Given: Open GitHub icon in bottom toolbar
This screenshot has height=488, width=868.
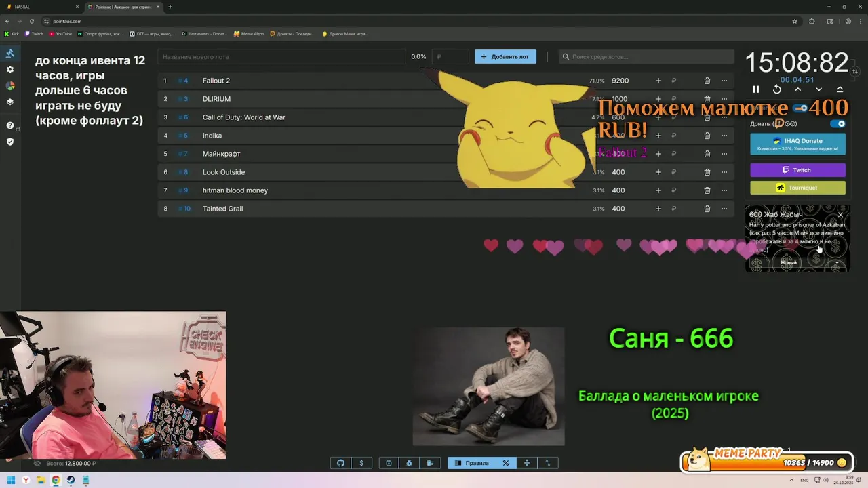Looking at the screenshot, I should point(340,463).
